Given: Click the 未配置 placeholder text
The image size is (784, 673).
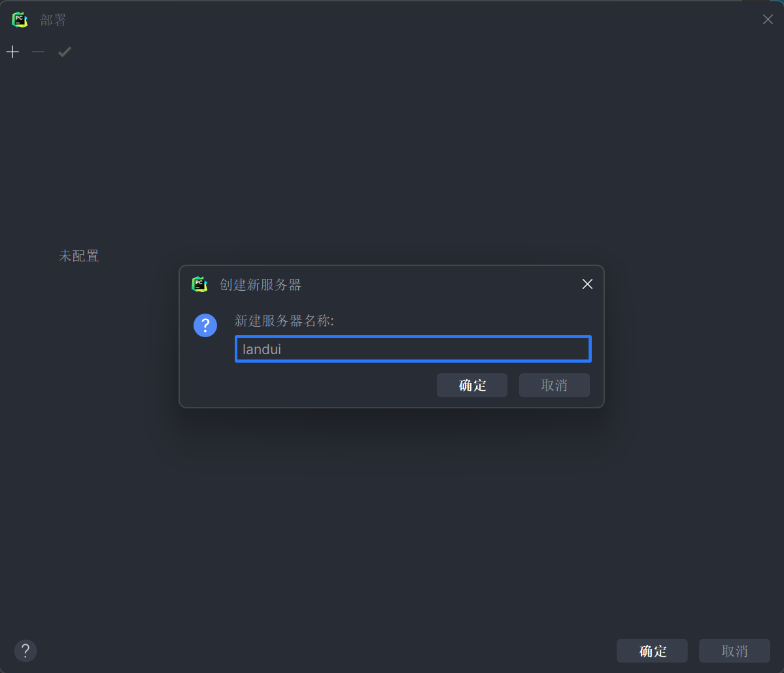Looking at the screenshot, I should (x=79, y=256).
